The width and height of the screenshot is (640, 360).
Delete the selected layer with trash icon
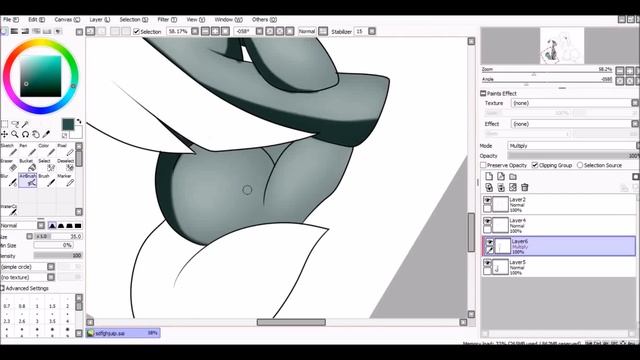[x=524, y=187]
